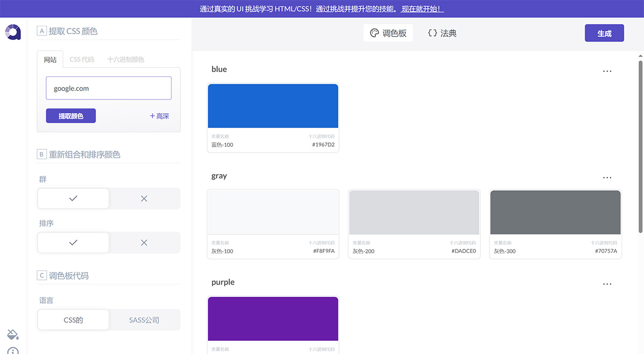Select the CSS的 language tab
This screenshot has height=354, width=644.
coord(73,320)
